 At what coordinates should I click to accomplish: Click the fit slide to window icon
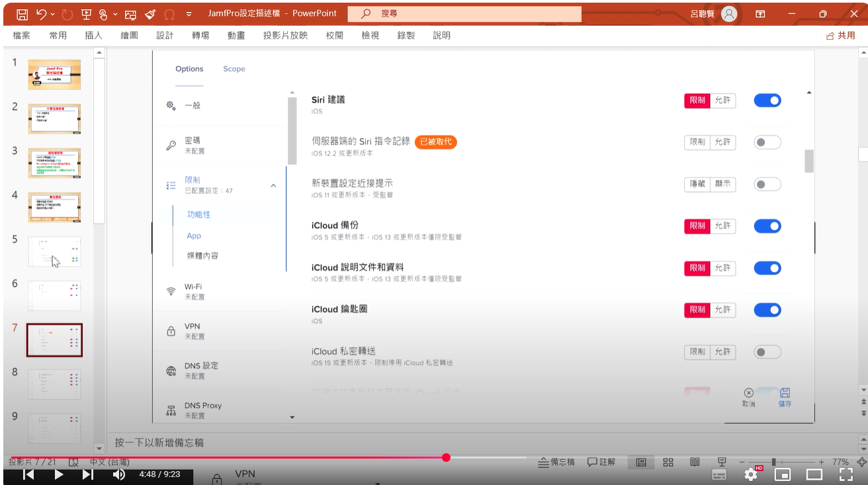point(861,462)
